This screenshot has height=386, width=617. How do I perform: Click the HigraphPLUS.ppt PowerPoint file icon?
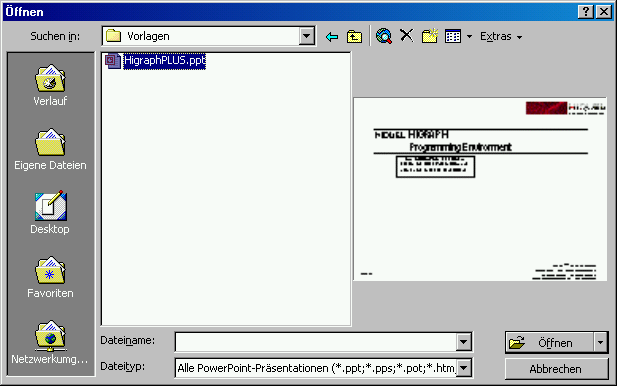click(x=113, y=61)
